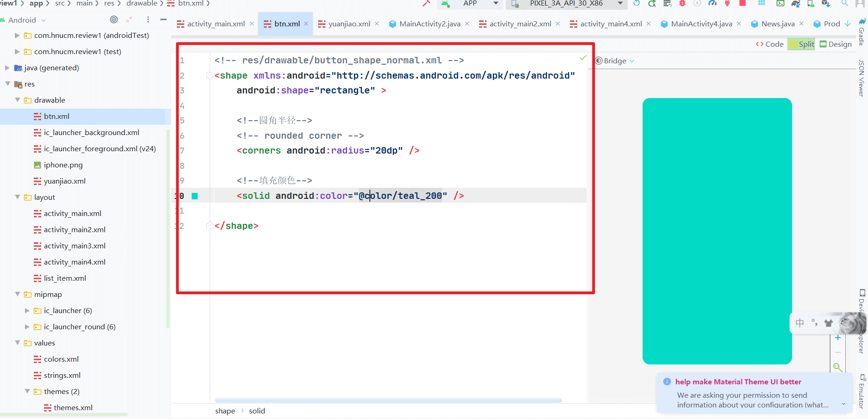Click Collapse All in the project panel

click(129, 19)
